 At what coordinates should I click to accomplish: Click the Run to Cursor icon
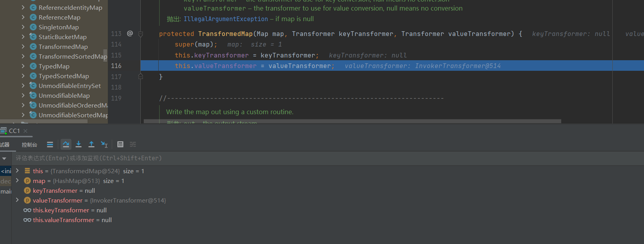click(x=104, y=144)
